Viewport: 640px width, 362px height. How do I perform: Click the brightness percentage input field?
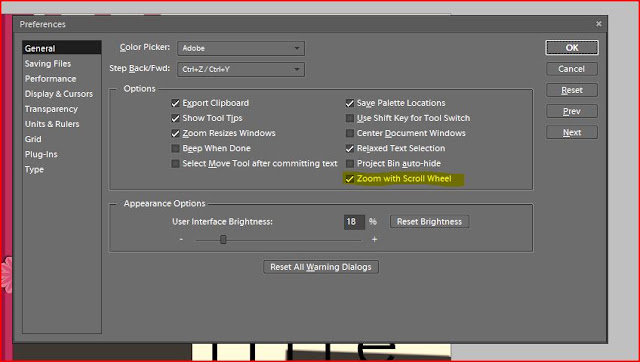click(x=354, y=222)
